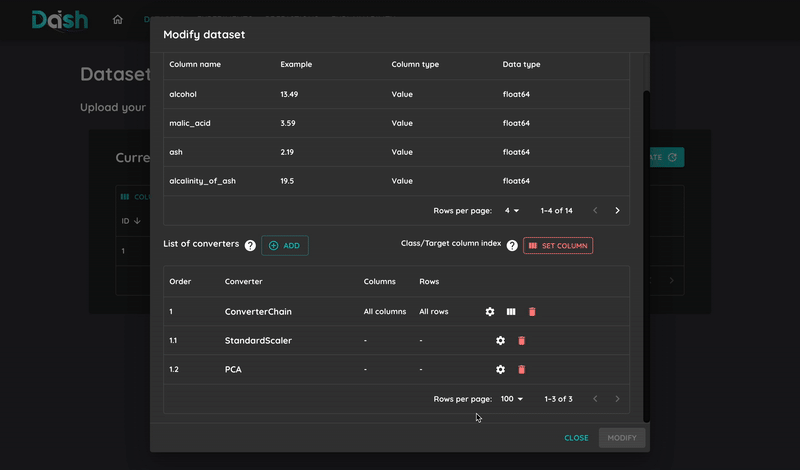
Task: Delete the StandardScaler converter
Action: pyautogui.click(x=521, y=340)
